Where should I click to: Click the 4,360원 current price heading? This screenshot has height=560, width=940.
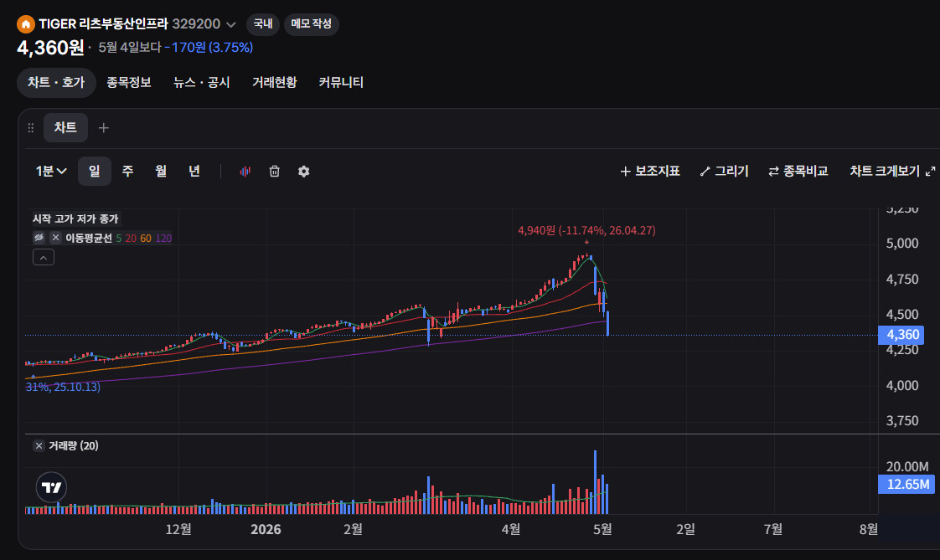(x=50, y=48)
